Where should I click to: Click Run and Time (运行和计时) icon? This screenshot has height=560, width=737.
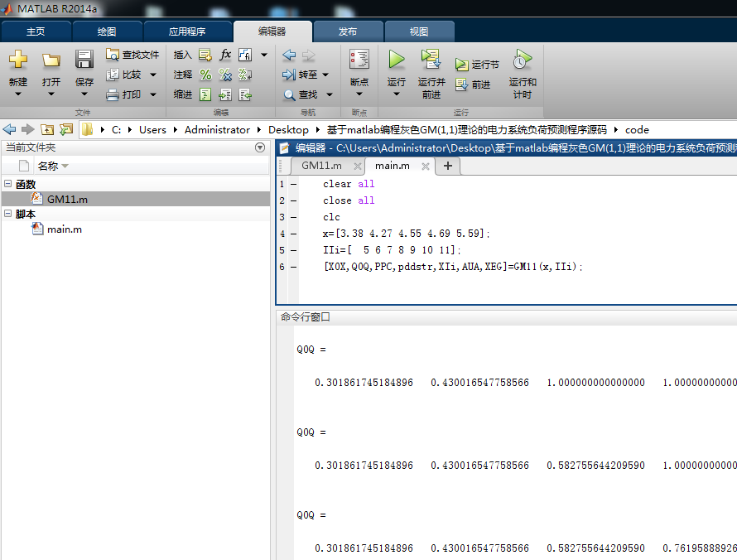(x=523, y=60)
